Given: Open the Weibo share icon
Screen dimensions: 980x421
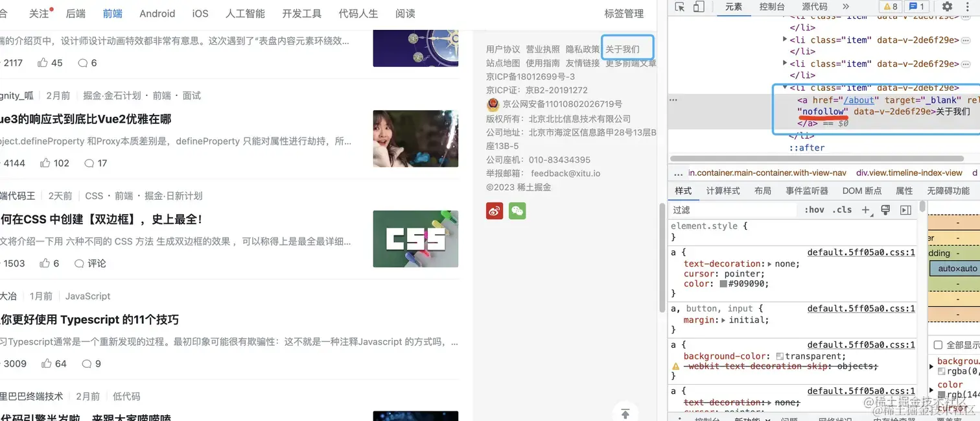Looking at the screenshot, I should (495, 211).
